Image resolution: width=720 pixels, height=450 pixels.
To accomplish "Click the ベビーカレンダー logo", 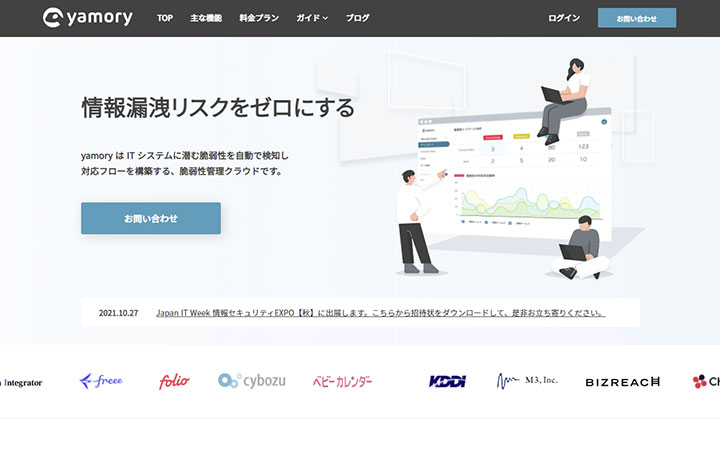I will [342, 381].
